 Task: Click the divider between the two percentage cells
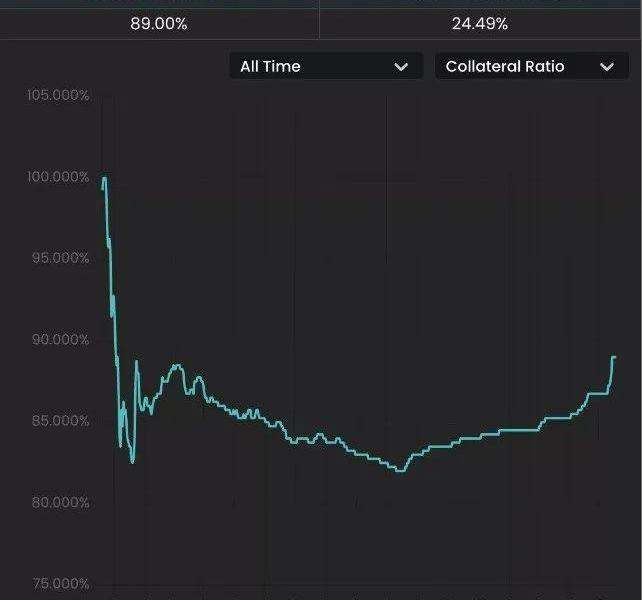[x=319, y=22]
